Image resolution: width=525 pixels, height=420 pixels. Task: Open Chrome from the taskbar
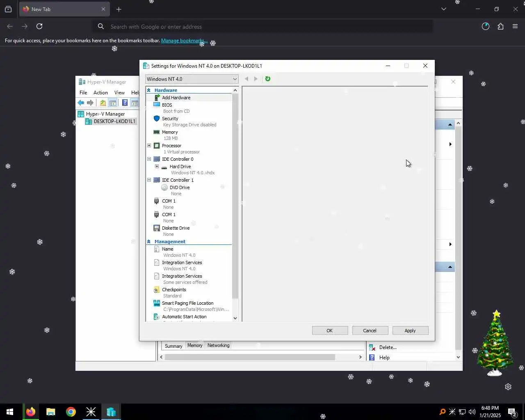point(71,412)
